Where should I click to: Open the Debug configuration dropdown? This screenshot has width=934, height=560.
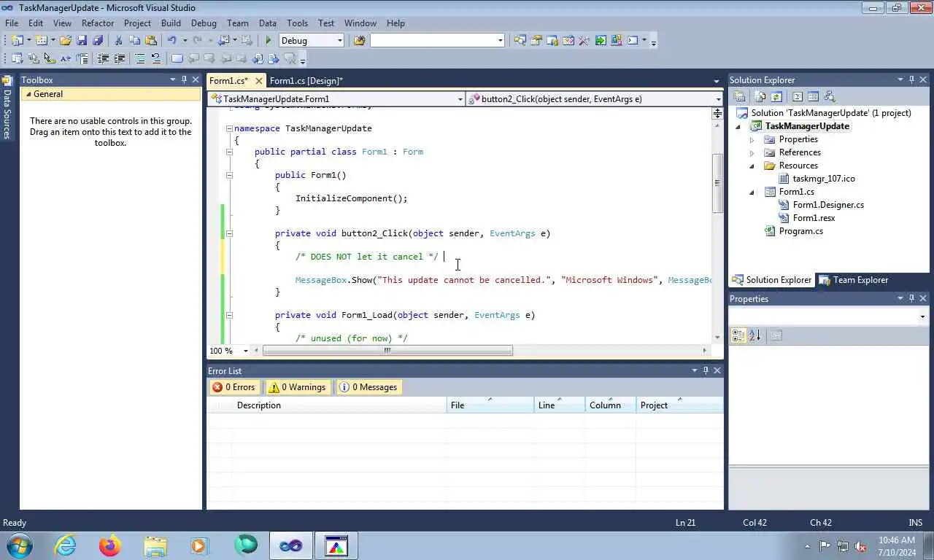tap(339, 41)
